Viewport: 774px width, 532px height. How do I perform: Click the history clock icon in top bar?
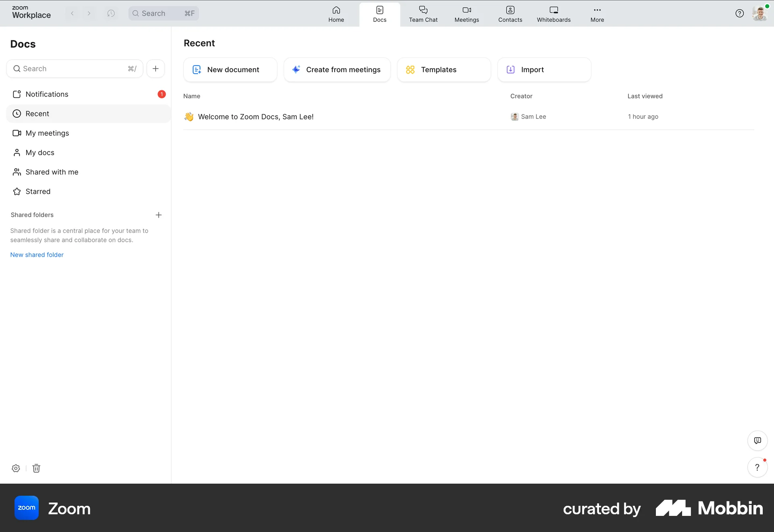click(x=111, y=13)
